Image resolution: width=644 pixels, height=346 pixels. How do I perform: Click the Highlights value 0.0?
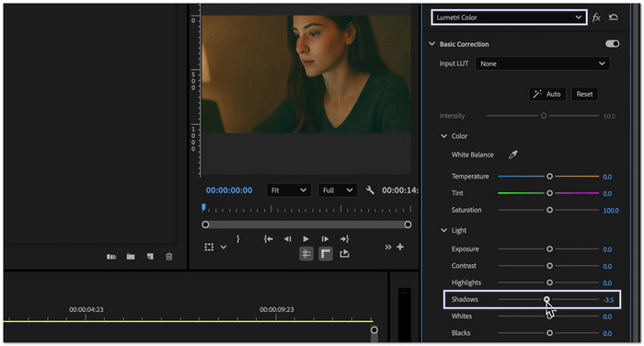click(x=607, y=283)
